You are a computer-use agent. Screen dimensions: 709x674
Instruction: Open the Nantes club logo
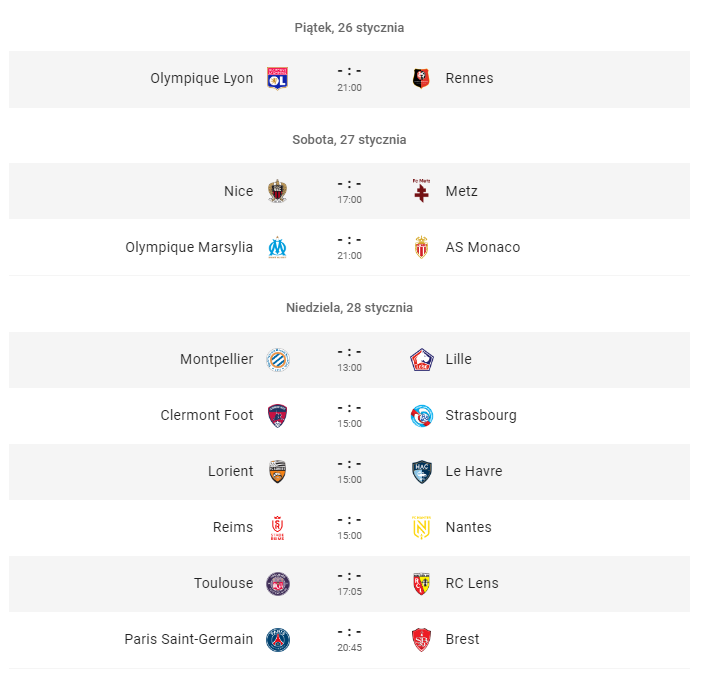pyautogui.click(x=421, y=527)
